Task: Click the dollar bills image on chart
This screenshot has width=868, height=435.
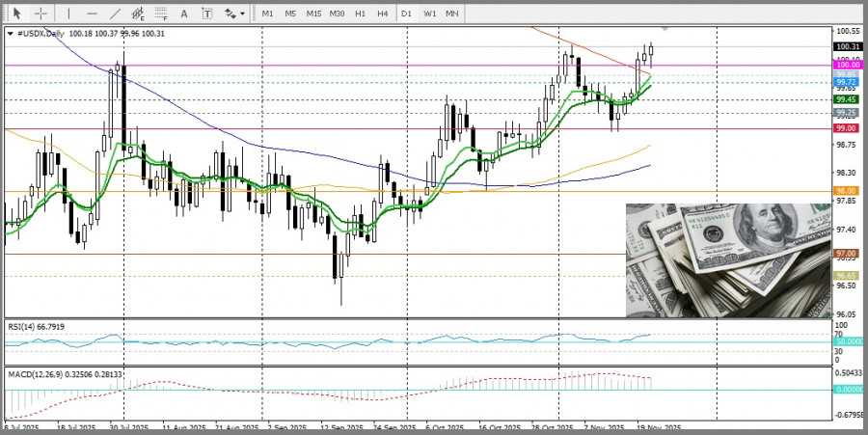Action: tap(727, 260)
